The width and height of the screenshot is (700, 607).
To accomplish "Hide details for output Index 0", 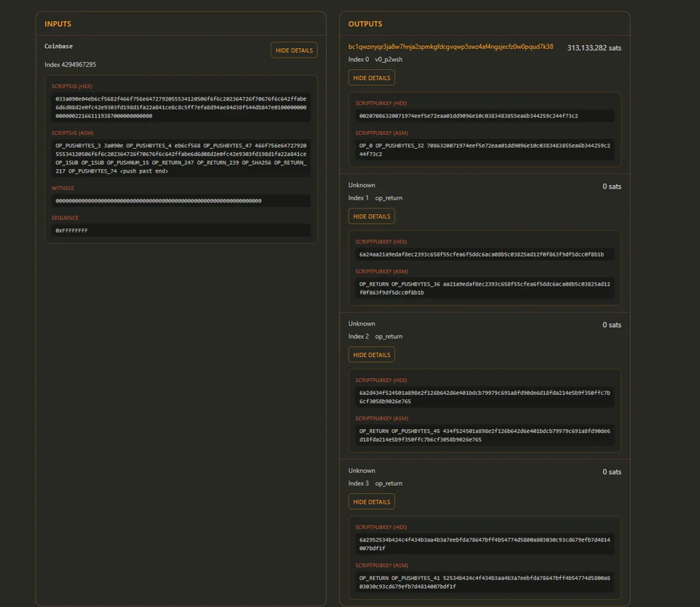I will 371,77.
